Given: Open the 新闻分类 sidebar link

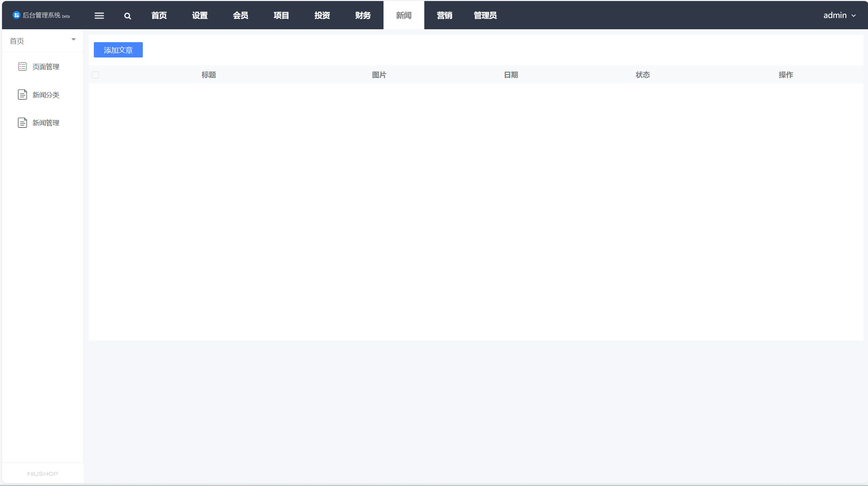Looking at the screenshot, I should tap(46, 95).
